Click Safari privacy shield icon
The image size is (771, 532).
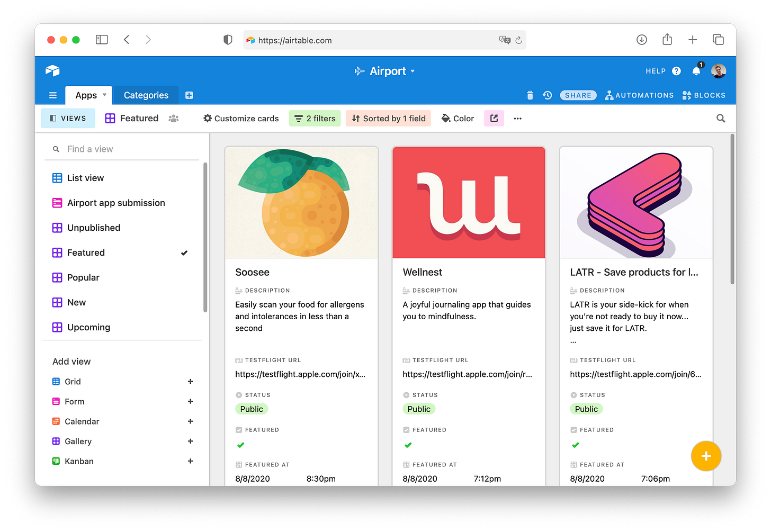point(228,40)
